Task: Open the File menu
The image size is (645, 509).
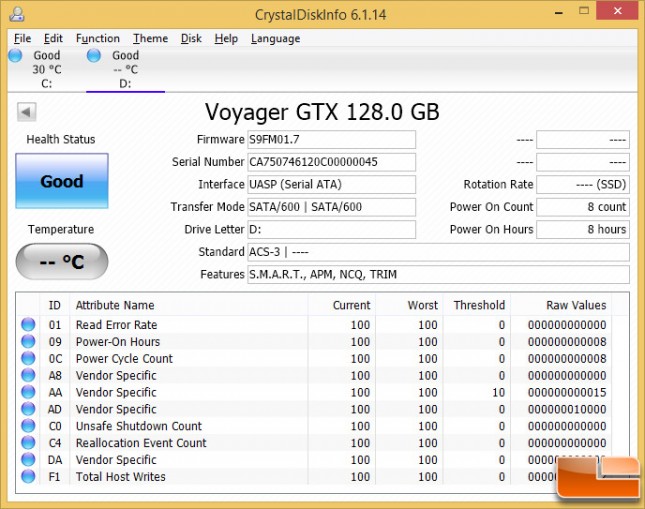Action: pyautogui.click(x=22, y=38)
